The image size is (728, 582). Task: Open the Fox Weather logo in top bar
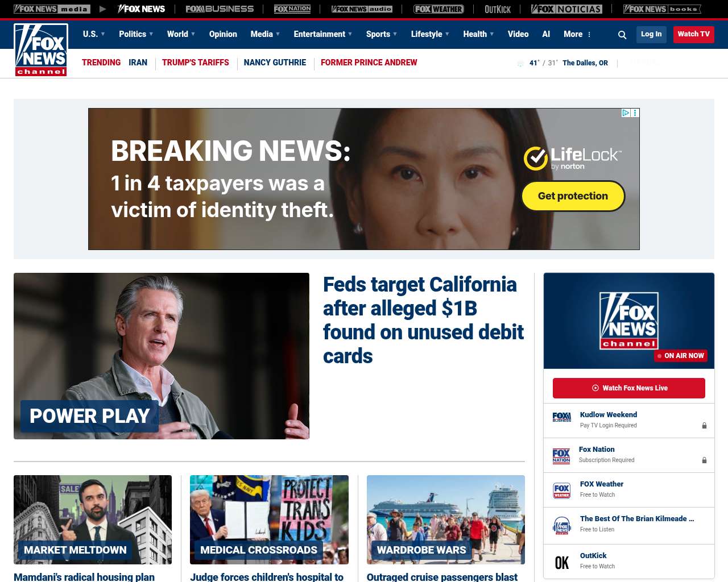pyautogui.click(x=439, y=9)
